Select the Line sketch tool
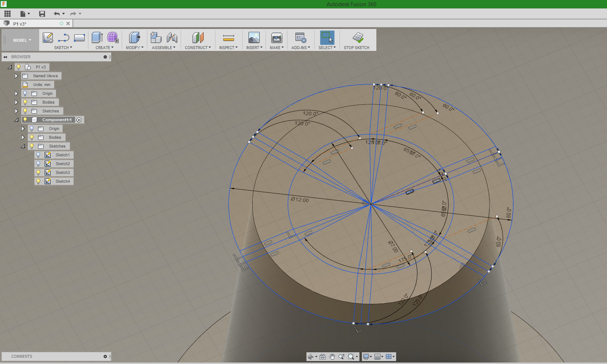This screenshot has height=364, width=607. pos(64,38)
